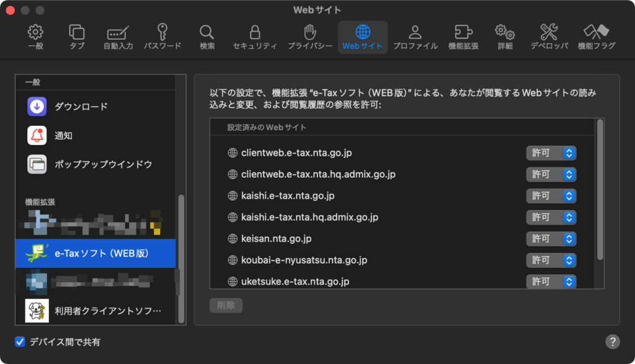Image resolution: width=635 pixels, height=364 pixels.
Task: Open the 自動入力 (AutoFill) toolbar icon
Action: click(x=118, y=37)
